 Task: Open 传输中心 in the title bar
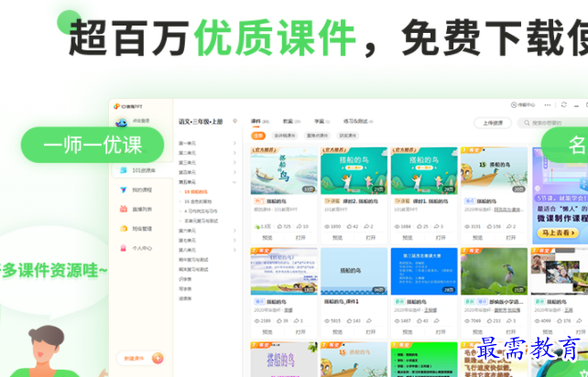coord(523,105)
